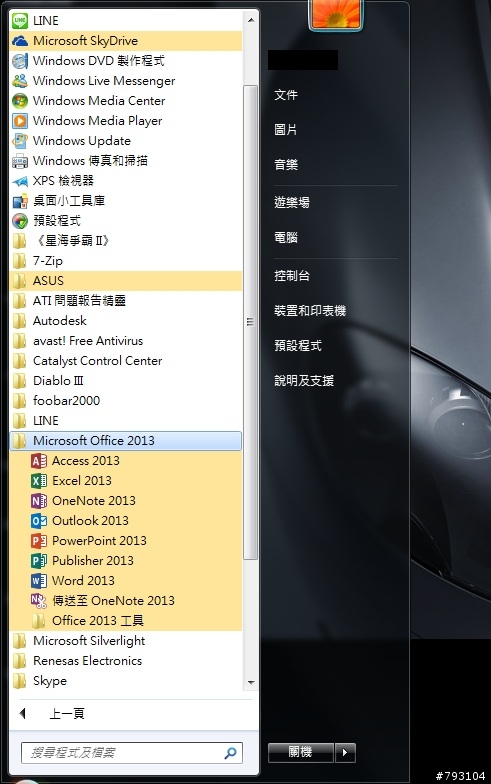
Task: Open shutdown options arrow menu
Action: click(345, 752)
